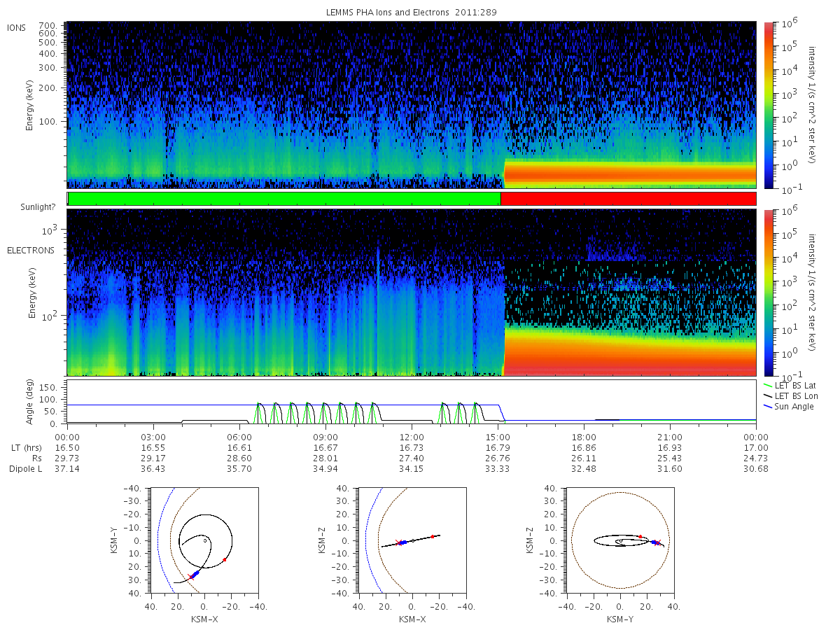Click the ions intensity units label beside the top color bar

click(x=813, y=105)
